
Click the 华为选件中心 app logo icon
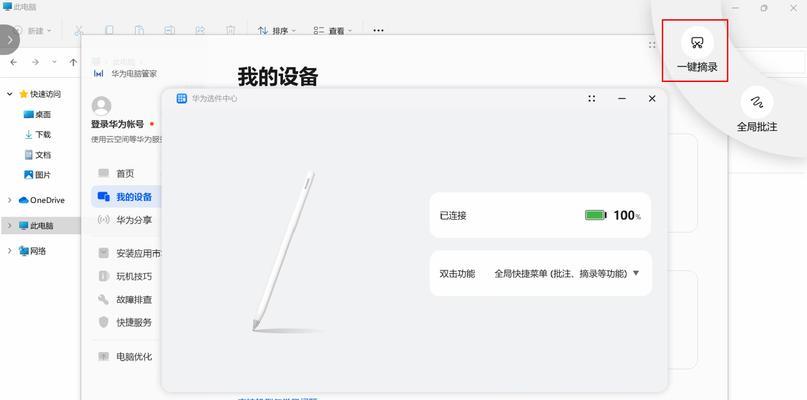[x=181, y=98]
